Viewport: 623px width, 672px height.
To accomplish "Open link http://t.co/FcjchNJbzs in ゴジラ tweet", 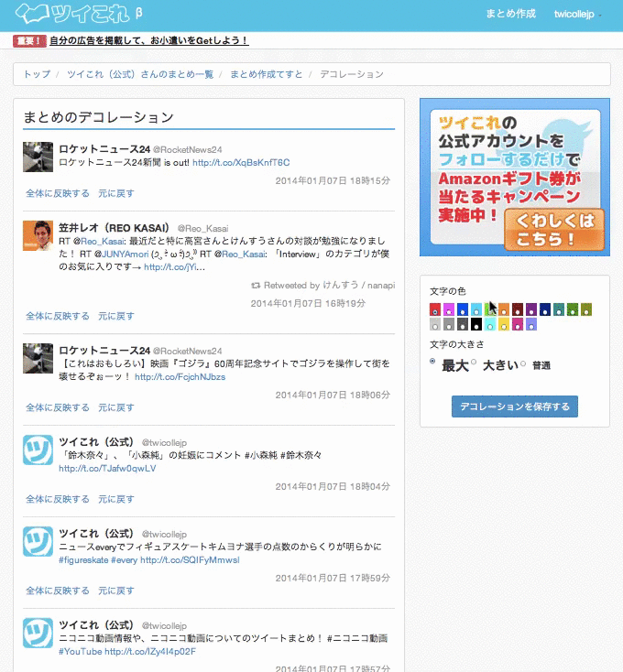I will tap(180, 376).
